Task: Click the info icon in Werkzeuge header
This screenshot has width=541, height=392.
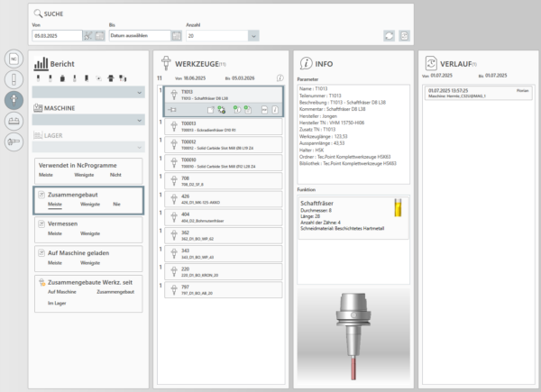Action: tap(280, 78)
